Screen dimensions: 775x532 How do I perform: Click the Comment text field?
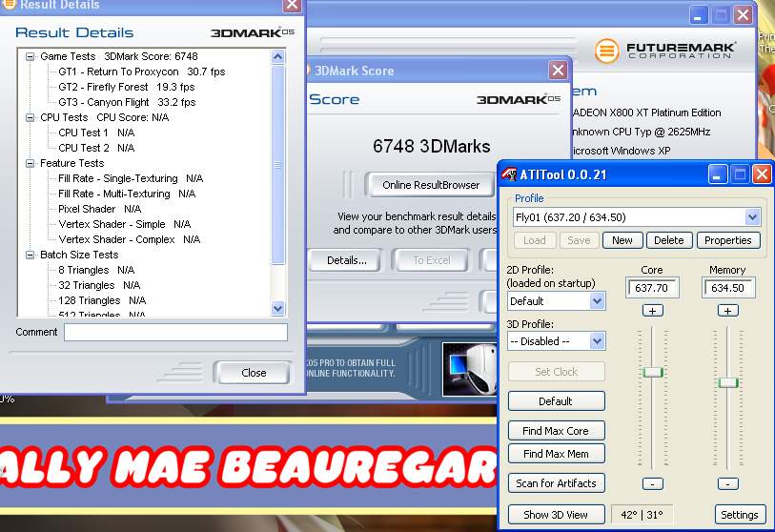(x=175, y=332)
